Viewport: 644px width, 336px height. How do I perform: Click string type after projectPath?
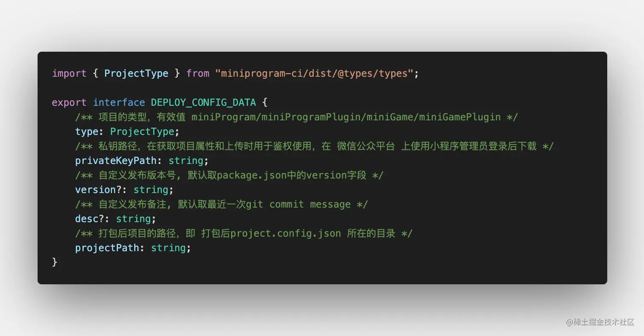168,248
